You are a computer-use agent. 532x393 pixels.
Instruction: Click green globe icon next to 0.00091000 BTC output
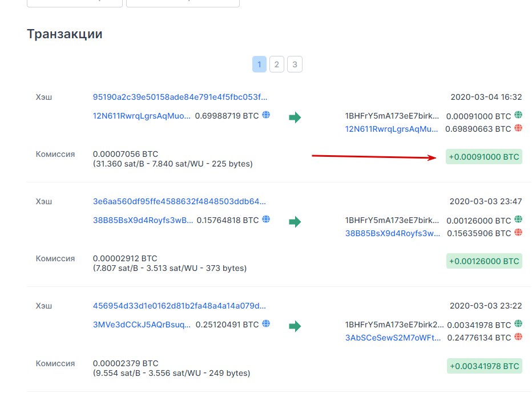click(x=518, y=115)
